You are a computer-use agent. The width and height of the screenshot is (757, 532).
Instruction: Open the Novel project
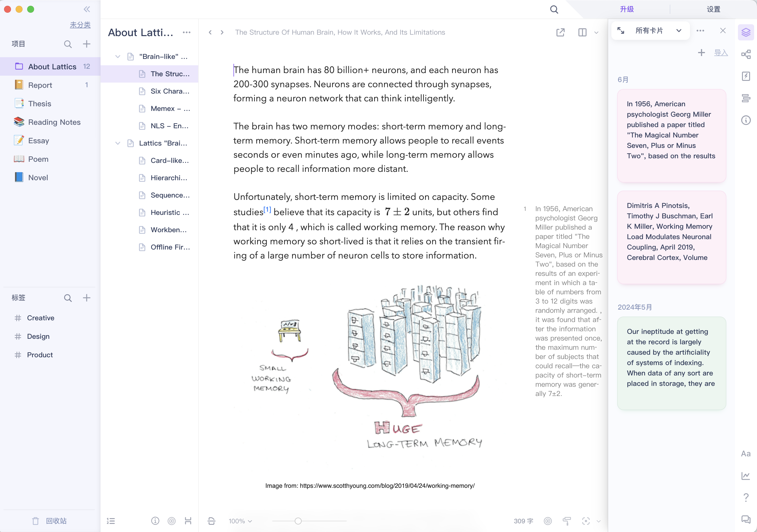(x=50, y=177)
